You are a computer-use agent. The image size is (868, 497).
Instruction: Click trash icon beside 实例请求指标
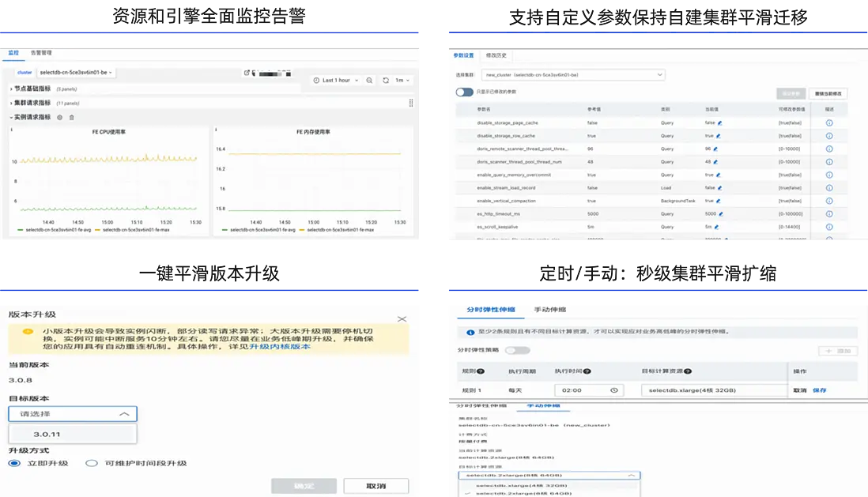tap(71, 117)
